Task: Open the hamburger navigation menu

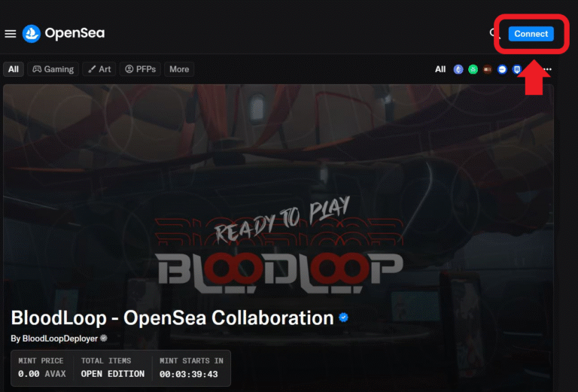Action: point(11,34)
